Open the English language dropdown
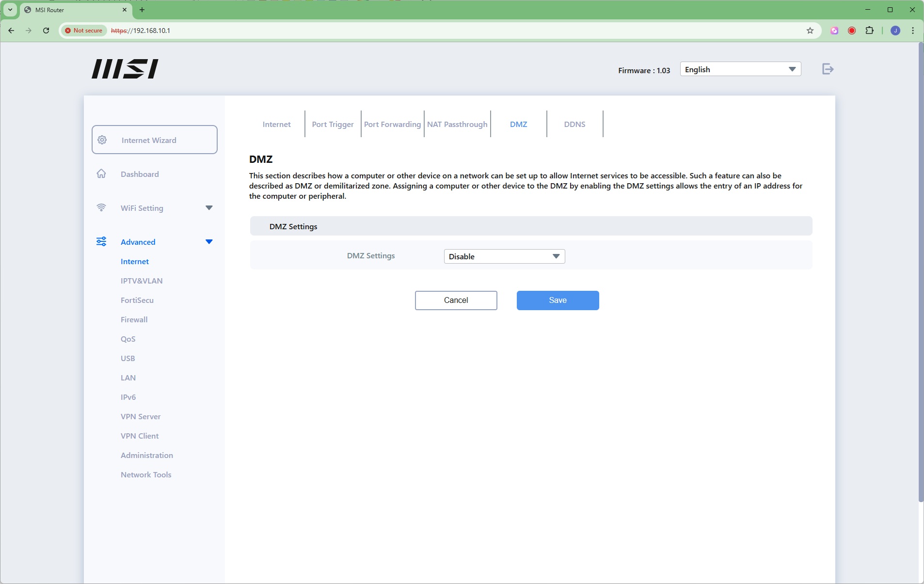Viewport: 924px width, 584px height. 740,69
